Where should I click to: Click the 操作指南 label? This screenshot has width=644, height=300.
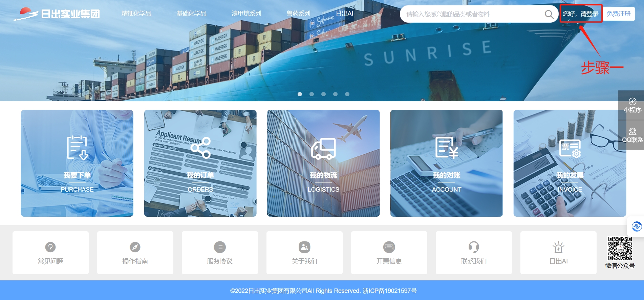pos(135,261)
